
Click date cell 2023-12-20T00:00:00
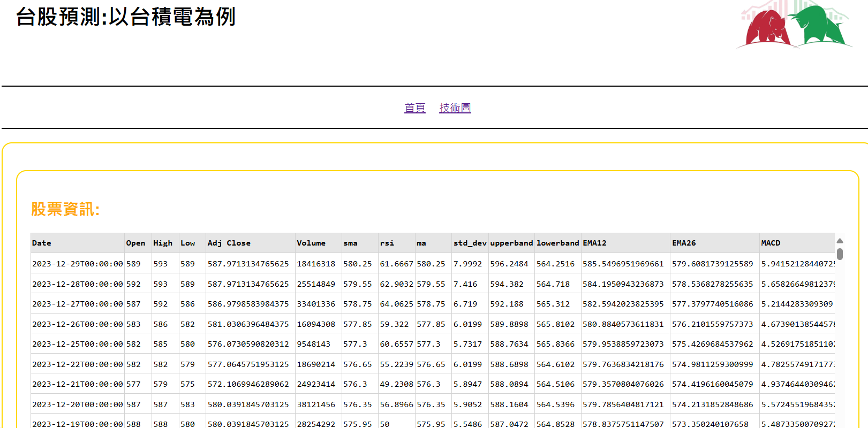tap(78, 404)
